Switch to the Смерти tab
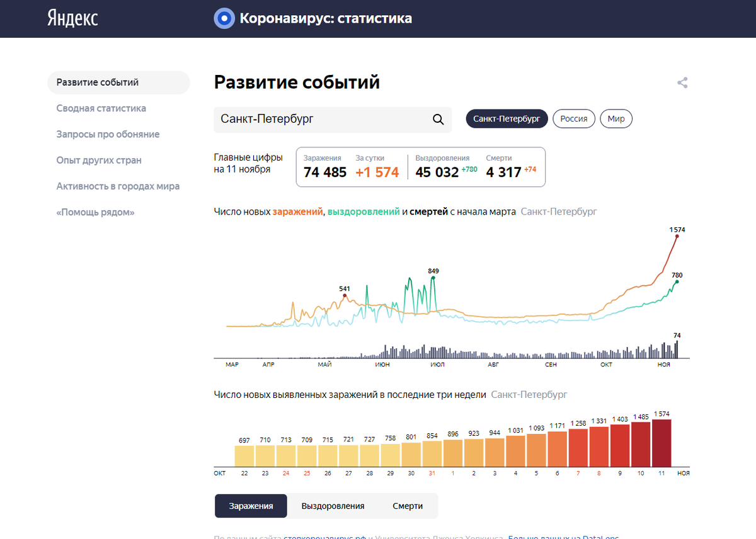This screenshot has width=756, height=539. point(408,506)
